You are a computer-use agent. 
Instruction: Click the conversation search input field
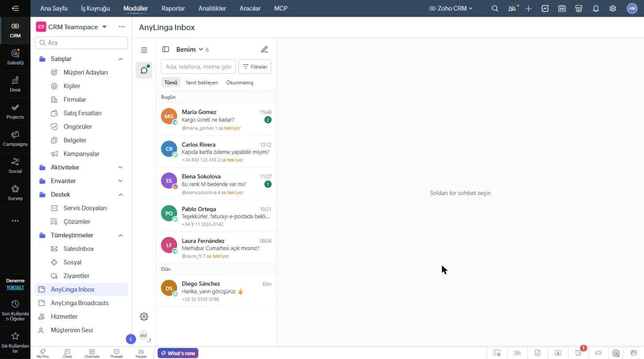click(x=198, y=67)
